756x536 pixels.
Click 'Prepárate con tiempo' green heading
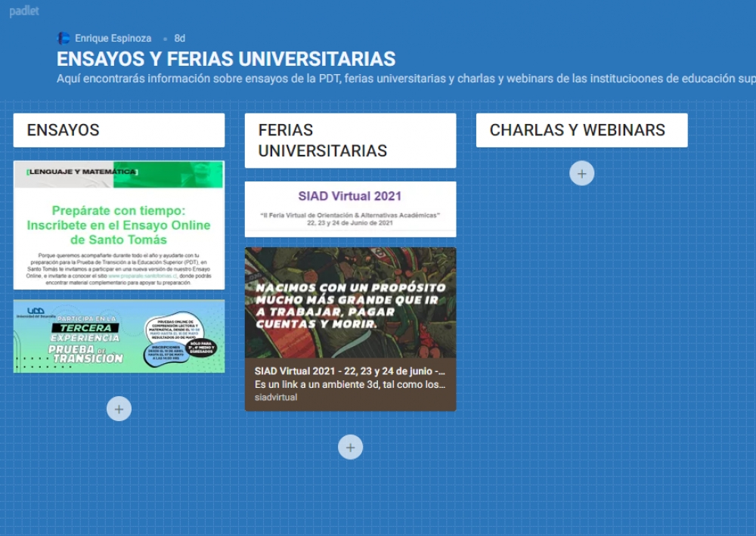coord(119,225)
